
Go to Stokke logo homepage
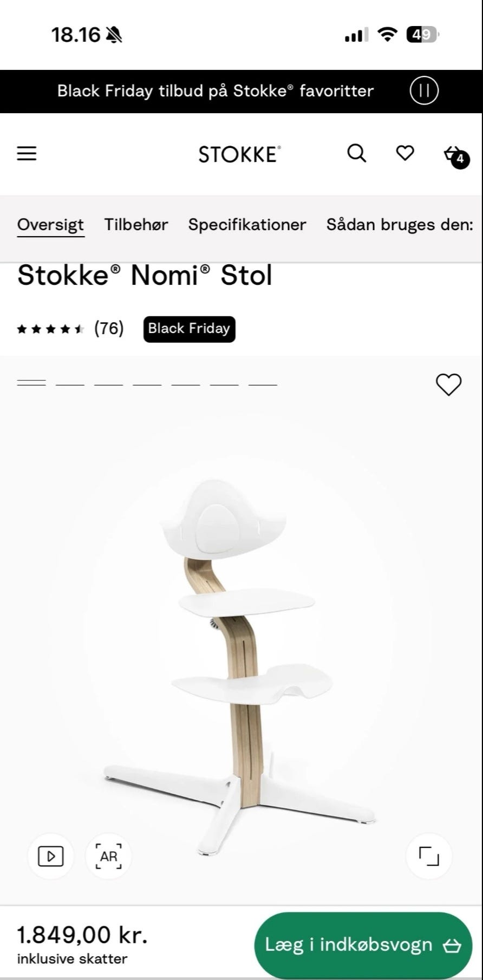(239, 154)
